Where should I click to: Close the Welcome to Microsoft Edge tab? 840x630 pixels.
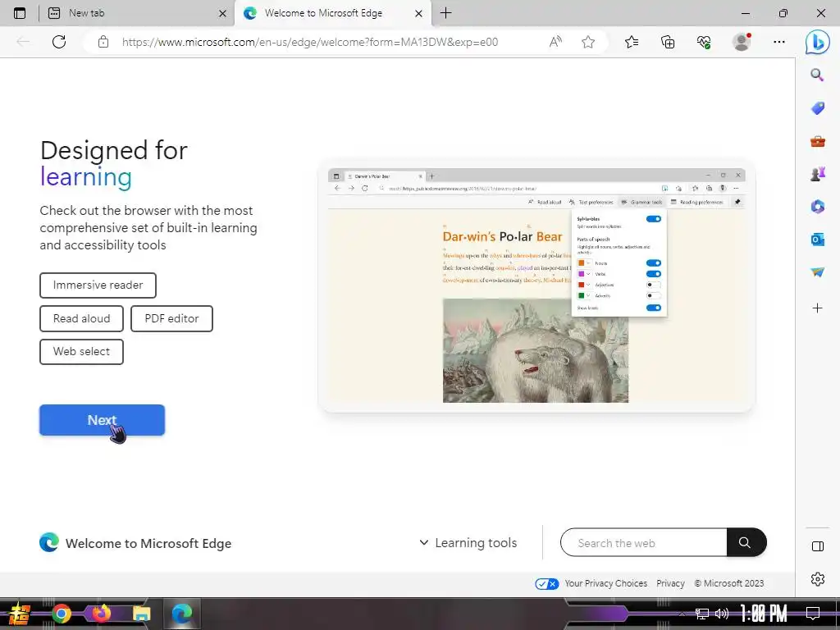pos(419,13)
